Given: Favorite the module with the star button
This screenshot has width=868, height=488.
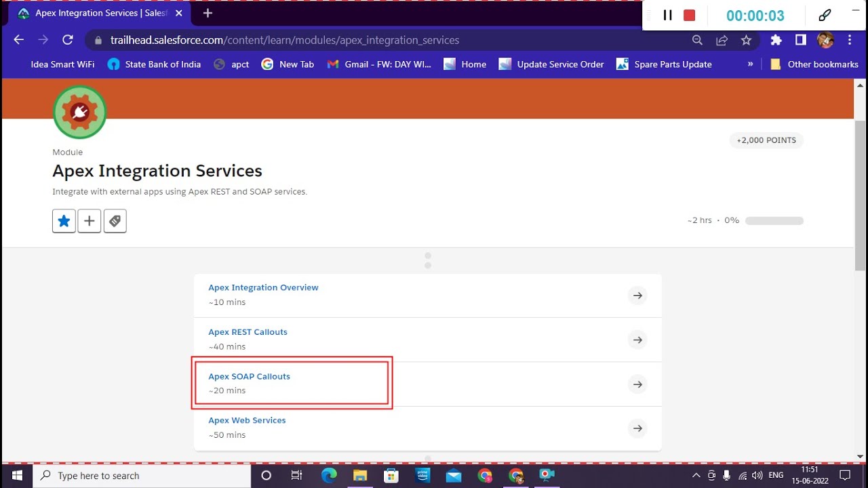Looking at the screenshot, I should [x=64, y=221].
